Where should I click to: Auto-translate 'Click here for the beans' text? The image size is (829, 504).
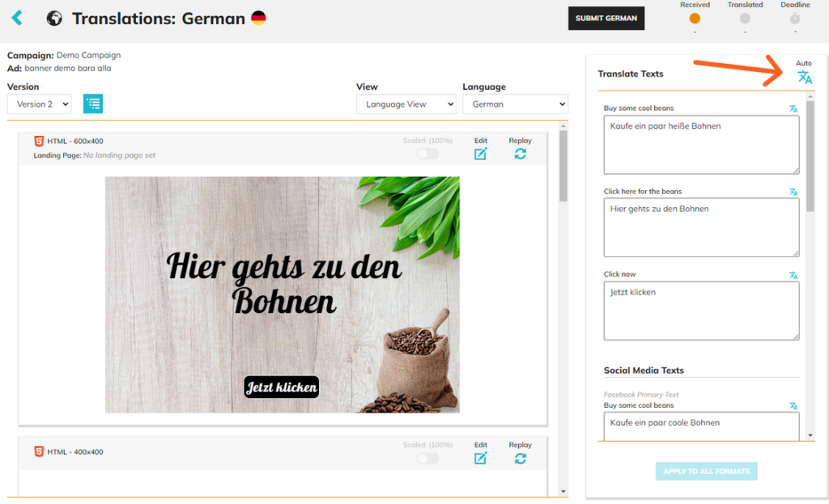point(793,192)
